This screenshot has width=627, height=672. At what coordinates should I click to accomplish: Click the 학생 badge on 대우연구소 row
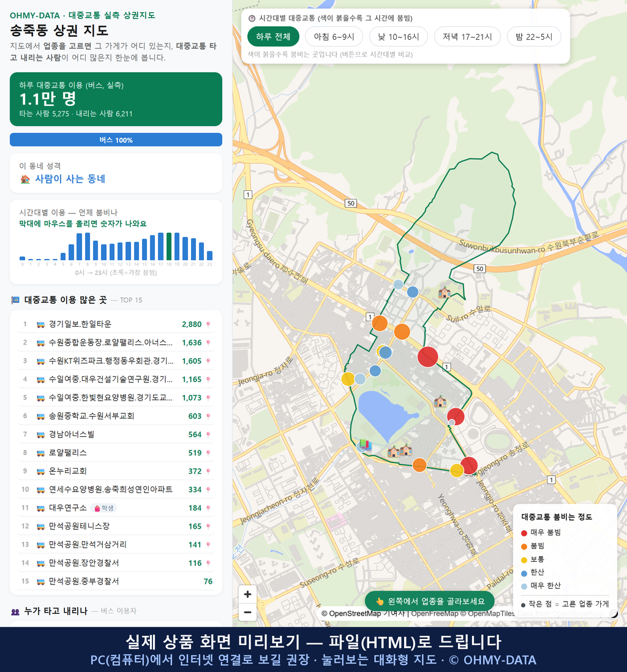(103, 509)
